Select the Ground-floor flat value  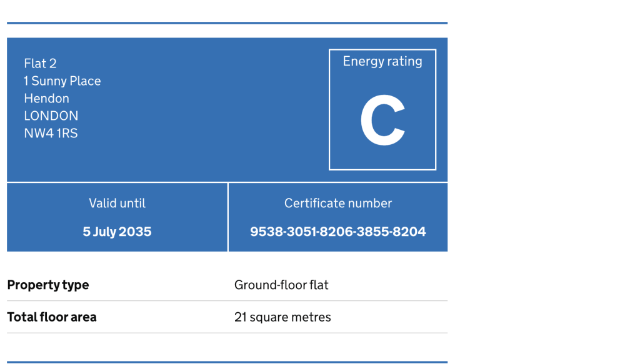click(281, 285)
